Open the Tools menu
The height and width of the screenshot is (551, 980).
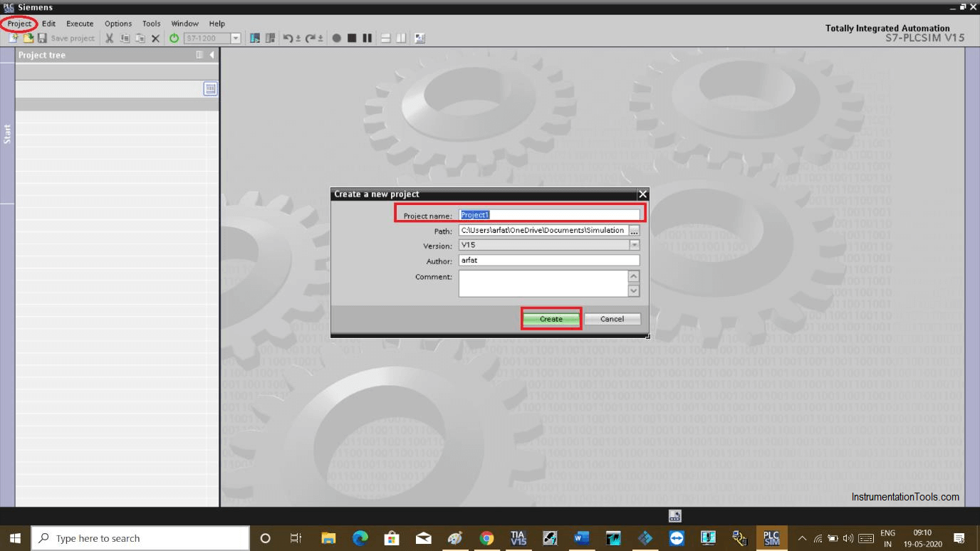tap(152, 23)
